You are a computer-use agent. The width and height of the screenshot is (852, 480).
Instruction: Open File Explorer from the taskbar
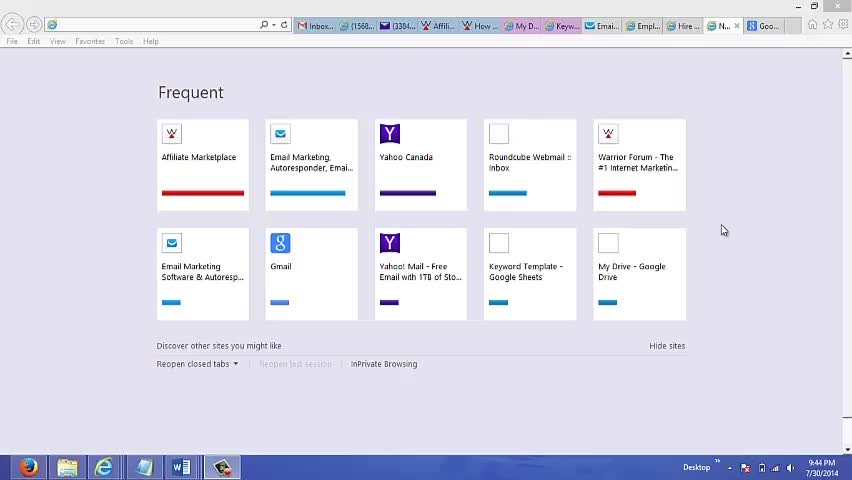(67, 467)
